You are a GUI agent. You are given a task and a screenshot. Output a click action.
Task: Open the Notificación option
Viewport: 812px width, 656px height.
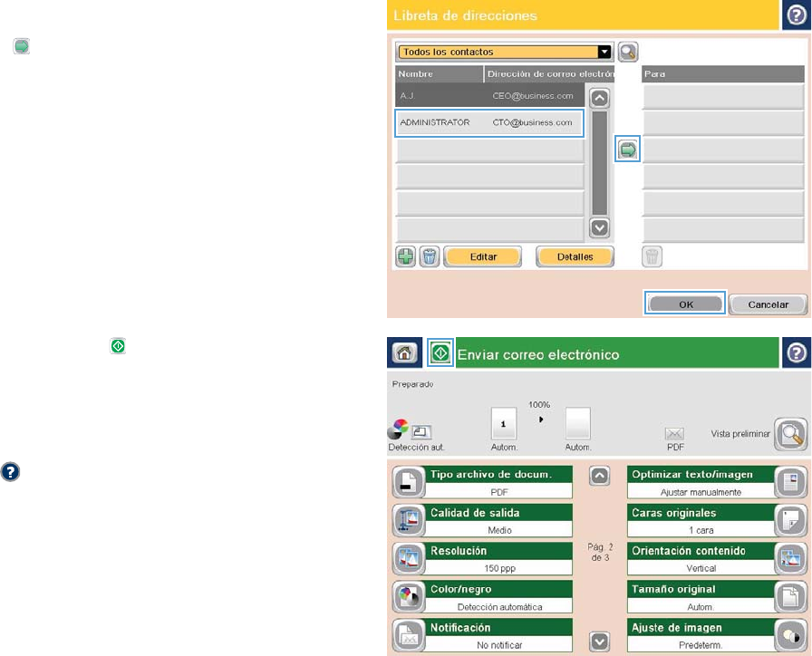tap(499, 635)
